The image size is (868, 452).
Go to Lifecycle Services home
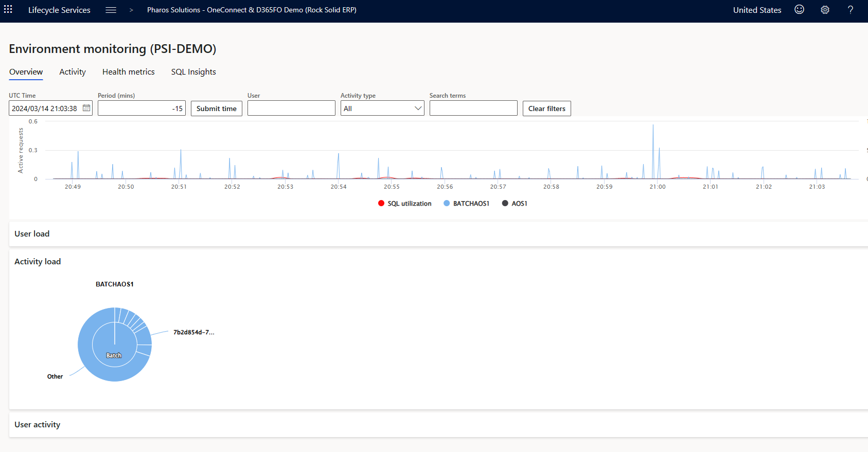point(59,10)
